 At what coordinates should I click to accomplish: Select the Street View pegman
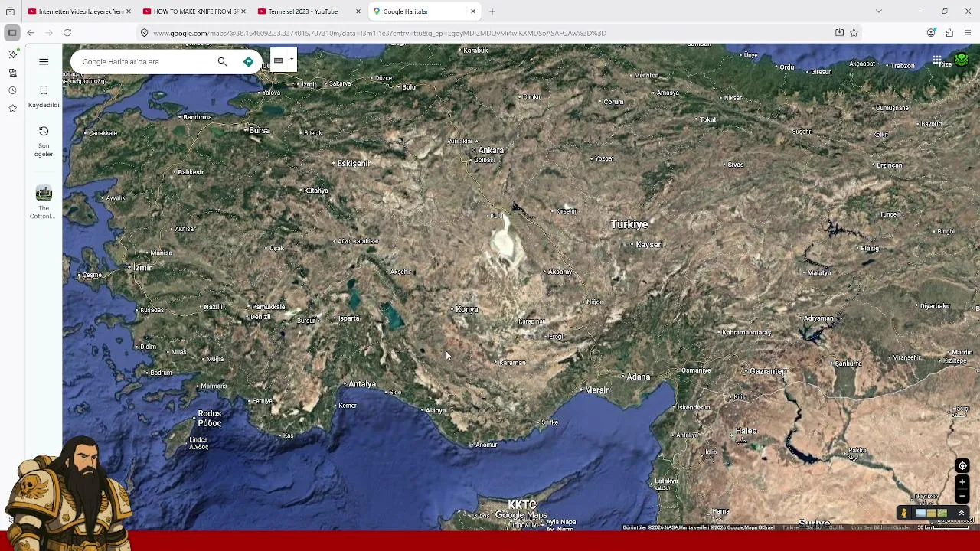pyautogui.click(x=904, y=513)
